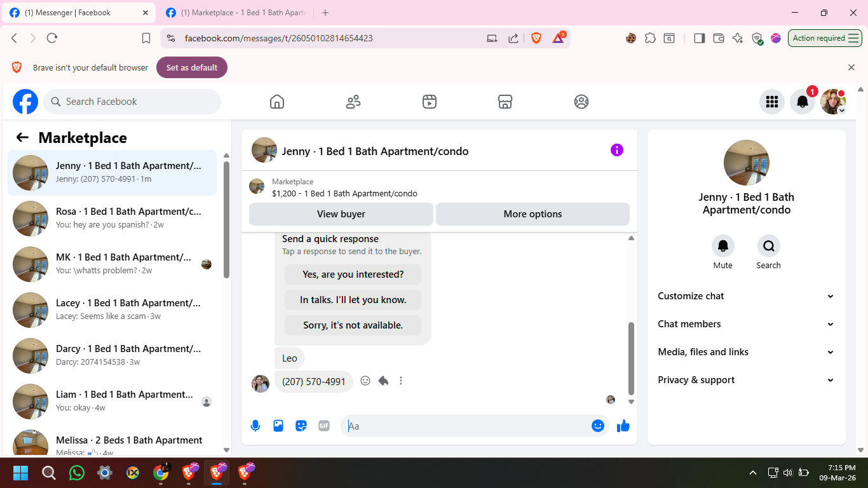This screenshot has width=868, height=488.
Task: Expand the Privacy & support section
Action: (x=747, y=380)
